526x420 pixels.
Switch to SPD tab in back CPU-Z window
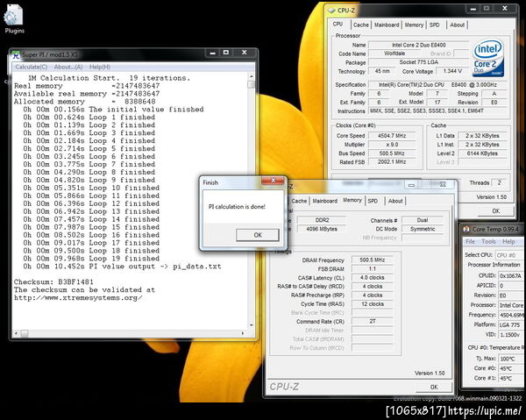click(435, 25)
